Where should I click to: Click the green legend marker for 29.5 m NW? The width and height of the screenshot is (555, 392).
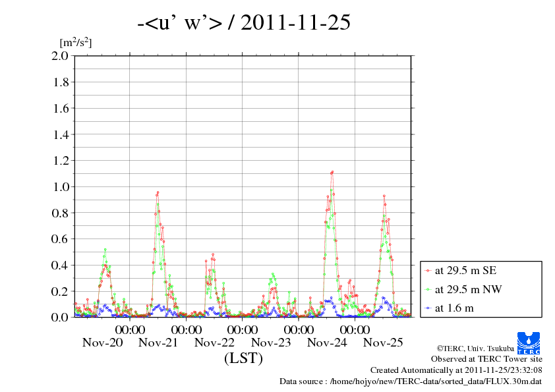point(428,290)
